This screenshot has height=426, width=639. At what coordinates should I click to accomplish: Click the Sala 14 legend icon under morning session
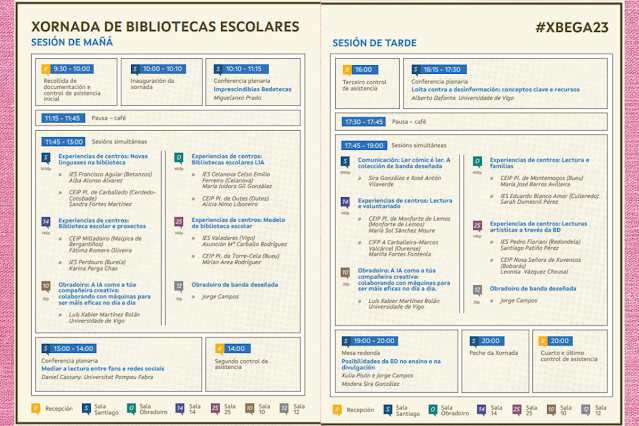tap(180, 408)
